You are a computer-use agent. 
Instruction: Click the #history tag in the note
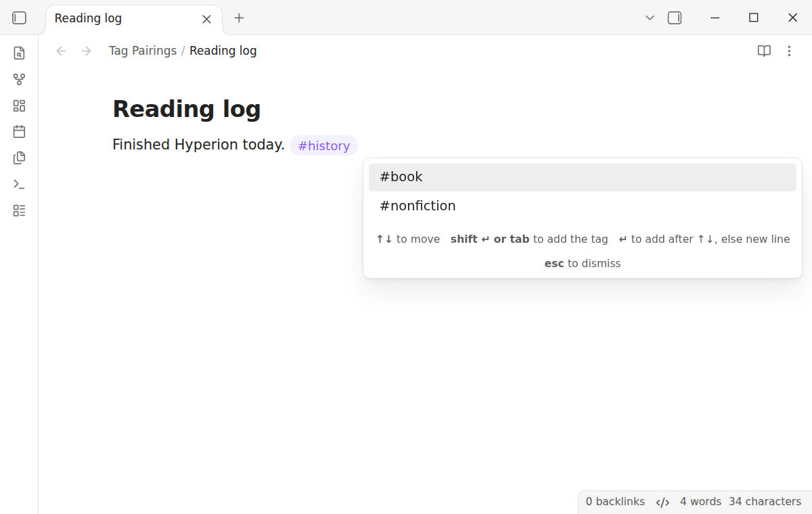click(324, 145)
